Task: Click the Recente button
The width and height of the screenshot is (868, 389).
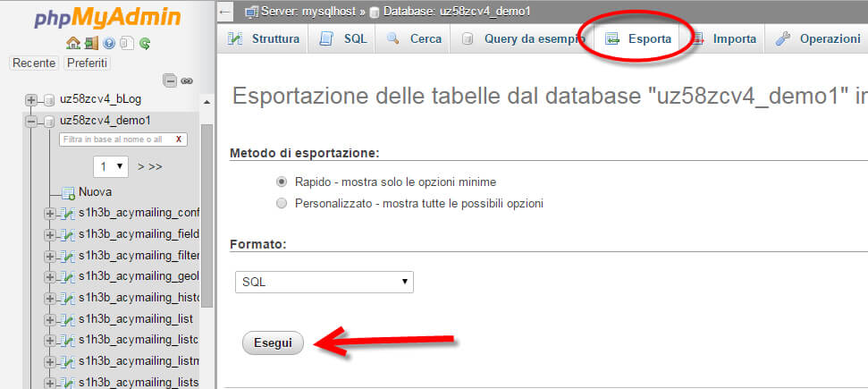Action: pos(34,63)
